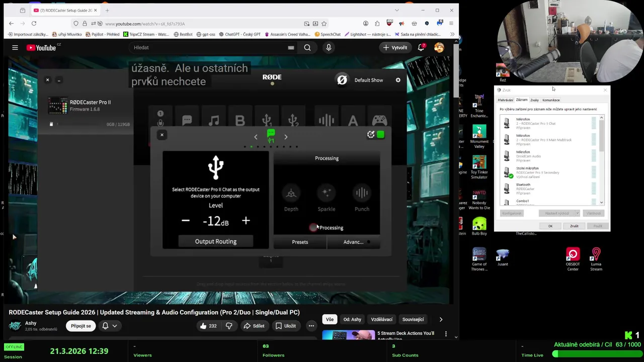This screenshot has height=362, width=644.
Task: Select the microphone 1 channel icon
Action: click(x=160, y=119)
